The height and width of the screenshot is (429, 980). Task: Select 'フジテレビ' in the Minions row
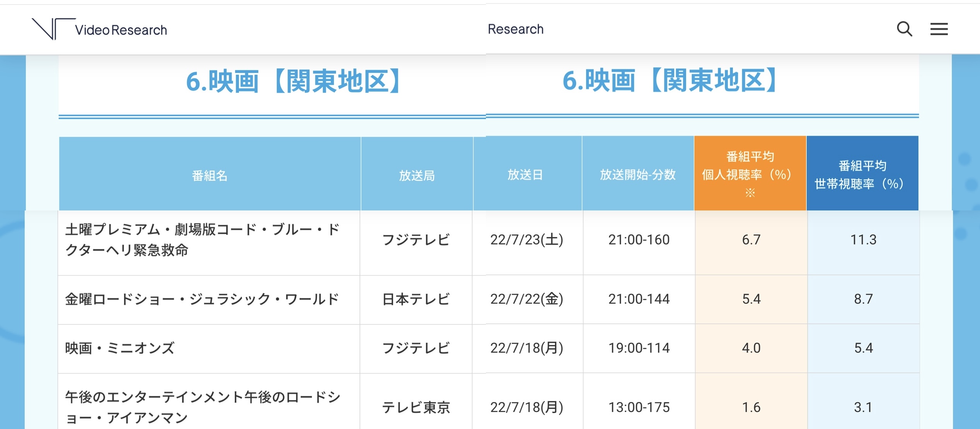416,348
